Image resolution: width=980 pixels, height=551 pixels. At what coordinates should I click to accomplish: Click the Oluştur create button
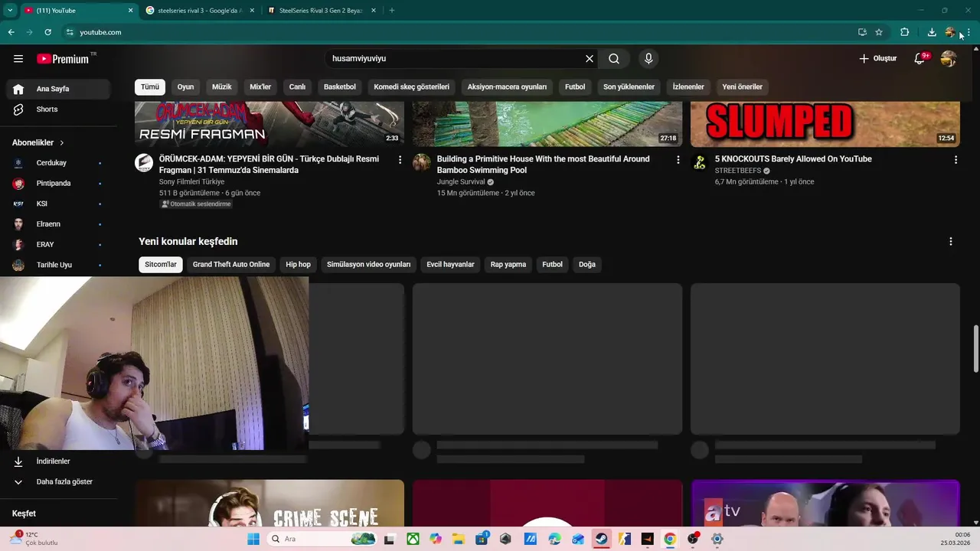point(877,59)
